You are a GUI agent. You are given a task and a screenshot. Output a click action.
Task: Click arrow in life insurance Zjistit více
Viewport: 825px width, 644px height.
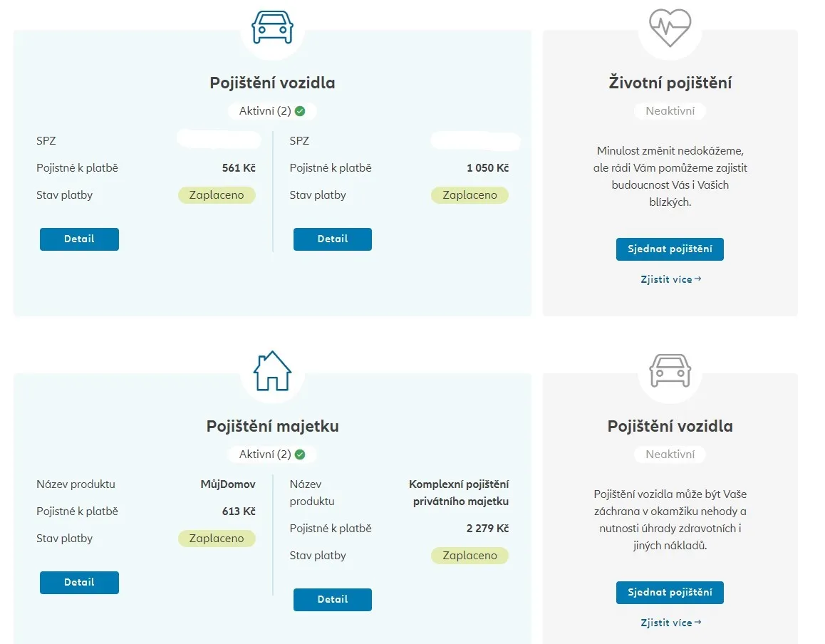[x=697, y=279]
